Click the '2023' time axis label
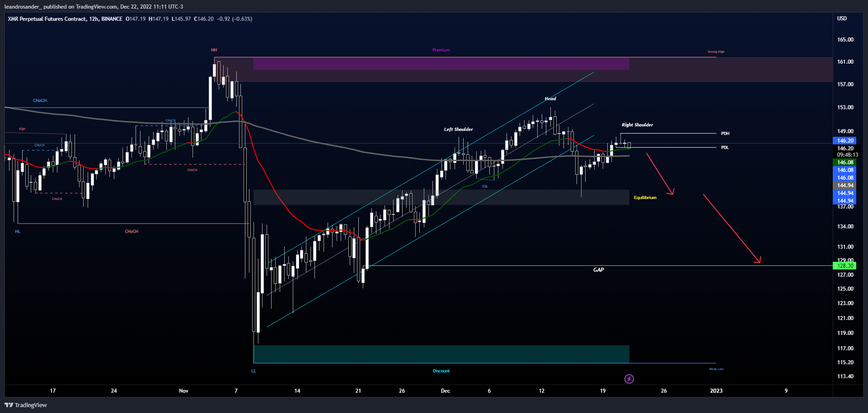The height and width of the screenshot is (413, 868). coord(716,391)
